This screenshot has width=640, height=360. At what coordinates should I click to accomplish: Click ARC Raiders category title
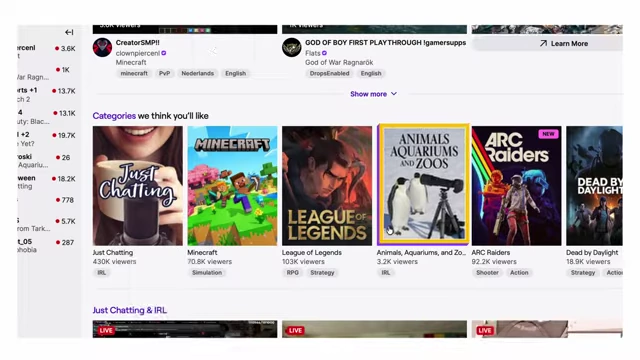click(491, 253)
